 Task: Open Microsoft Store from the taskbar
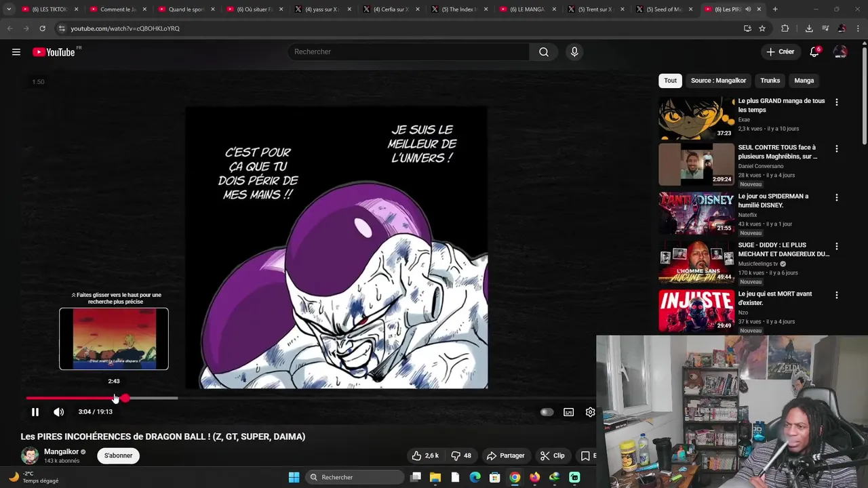[x=495, y=477]
